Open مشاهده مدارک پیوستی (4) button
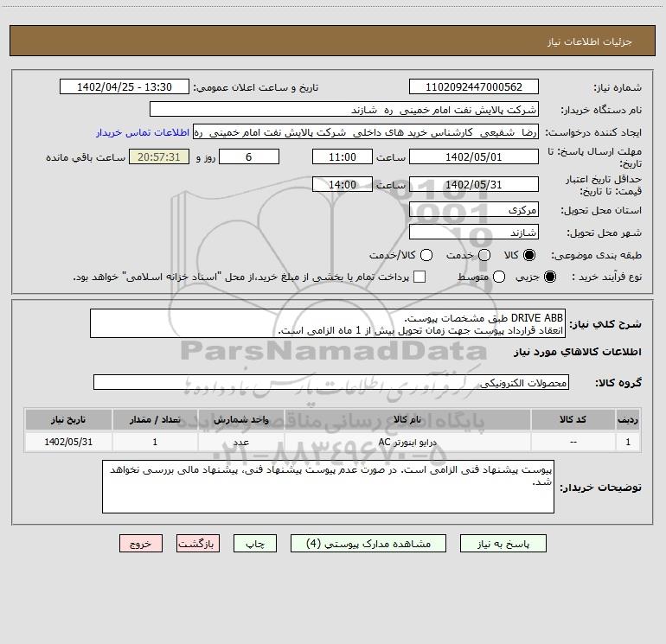This screenshot has height=644, width=666. [368, 544]
